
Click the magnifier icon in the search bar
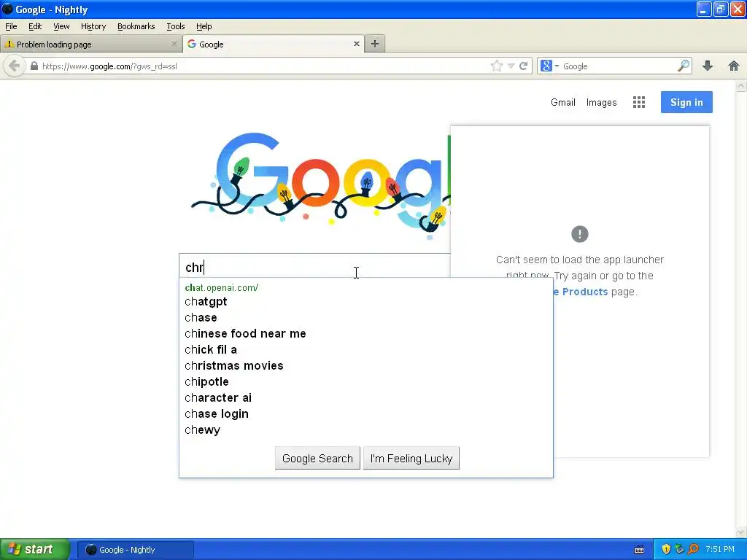[684, 66]
